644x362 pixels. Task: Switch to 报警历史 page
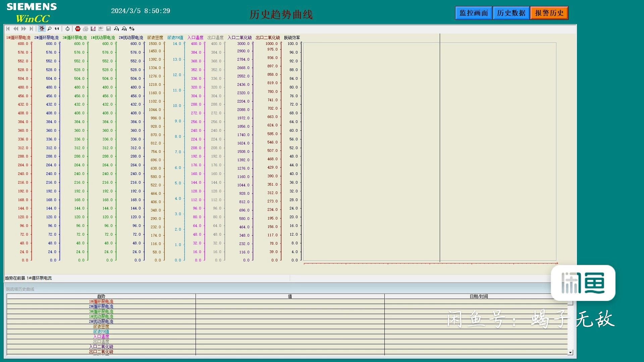click(x=549, y=13)
